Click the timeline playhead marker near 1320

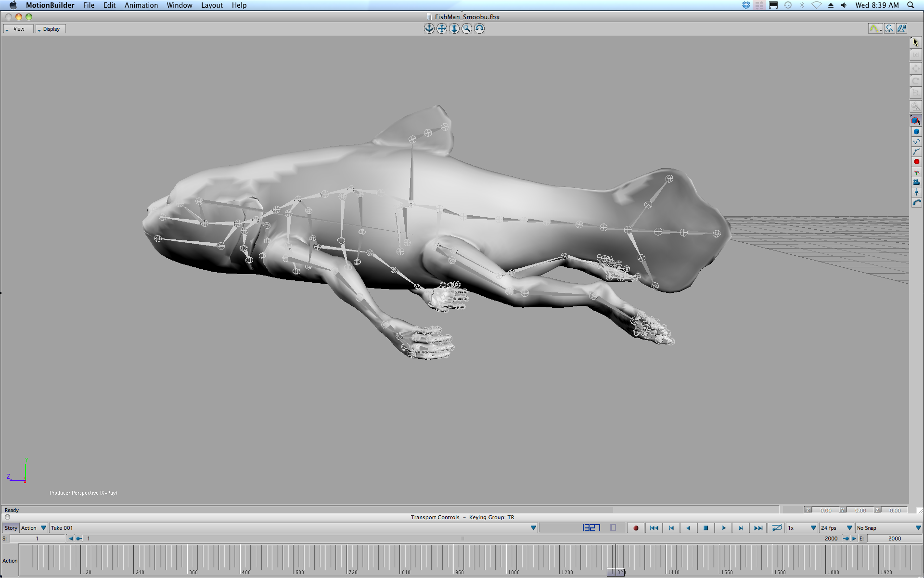point(616,572)
